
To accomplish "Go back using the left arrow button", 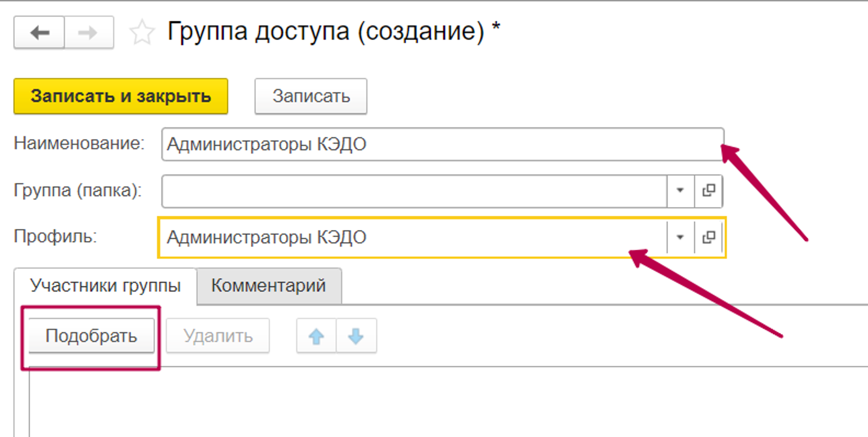I will tap(40, 33).
